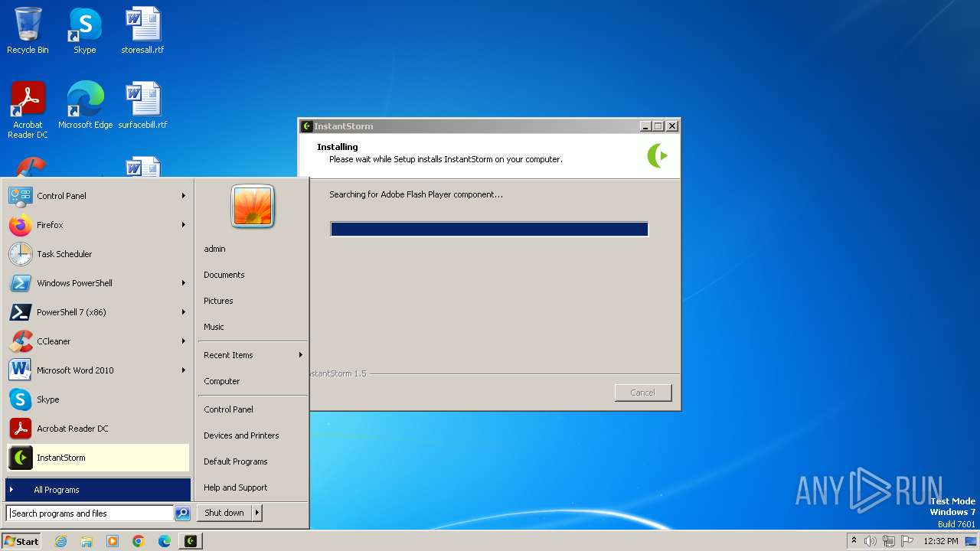Expand Windows PowerShell jump list arrow
The height and width of the screenshot is (551, 980).
click(184, 283)
